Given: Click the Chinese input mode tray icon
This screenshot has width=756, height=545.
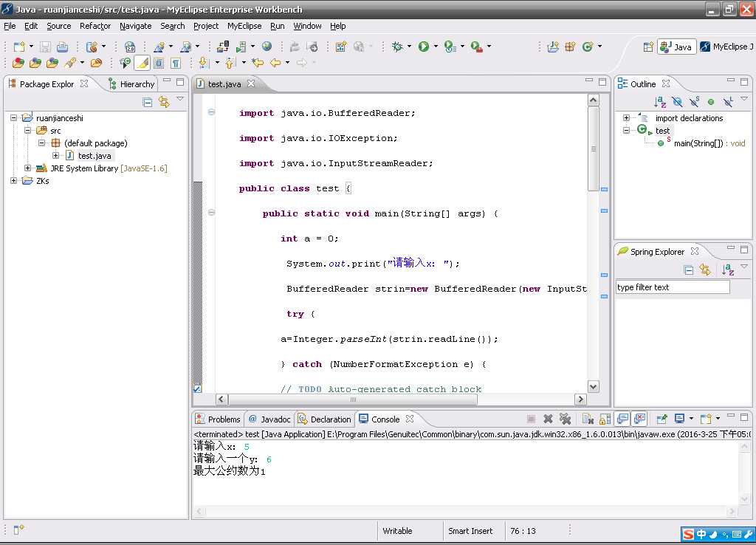Looking at the screenshot, I should click(x=701, y=534).
